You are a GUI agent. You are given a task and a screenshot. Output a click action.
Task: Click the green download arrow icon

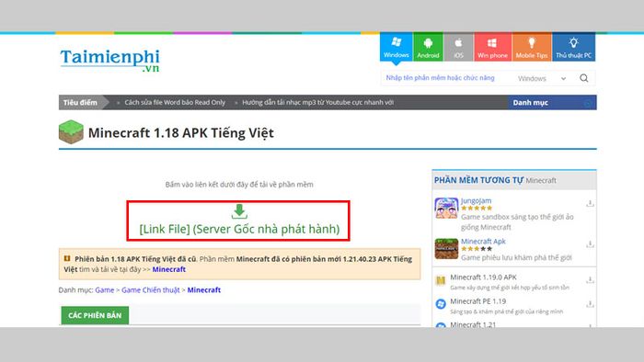click(239, 211)
